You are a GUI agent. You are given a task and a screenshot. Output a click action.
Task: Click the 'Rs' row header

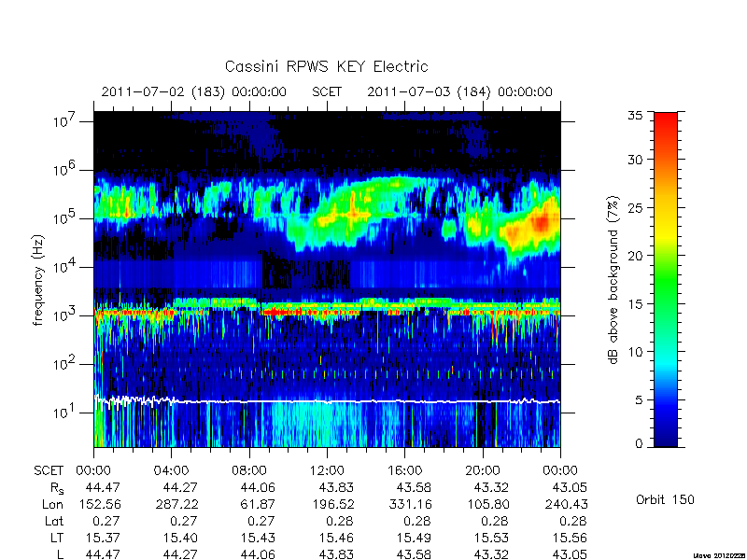(x=57, y=488)
